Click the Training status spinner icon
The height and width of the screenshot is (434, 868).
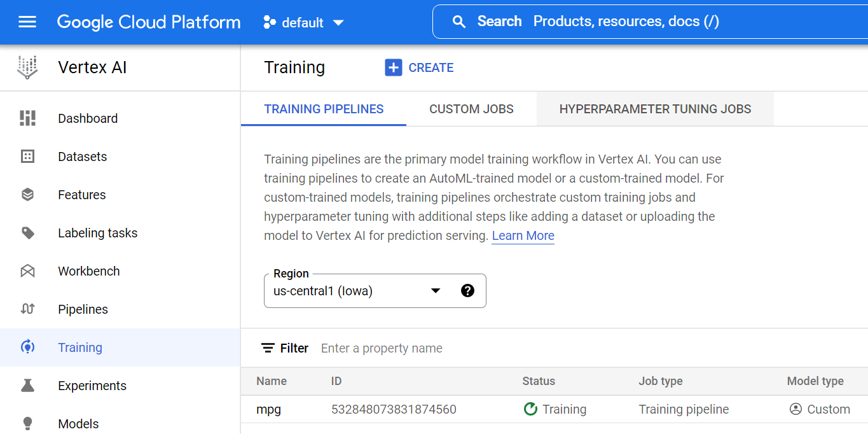(x=530, y=409)
